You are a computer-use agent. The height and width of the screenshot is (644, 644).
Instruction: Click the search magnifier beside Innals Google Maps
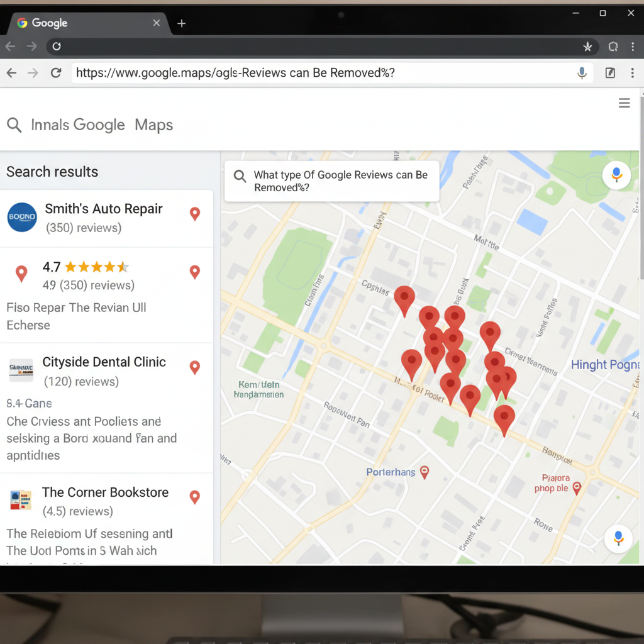(14, 125)
